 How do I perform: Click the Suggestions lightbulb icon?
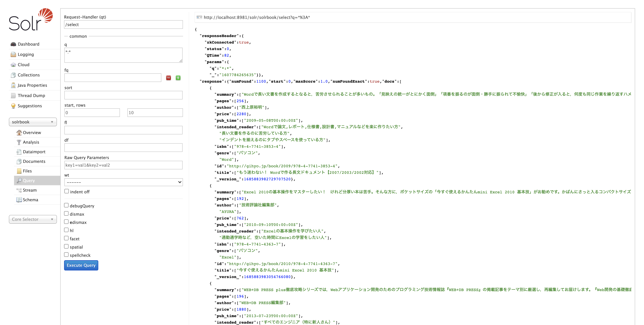pyautogui.click(x=13, y=106)
